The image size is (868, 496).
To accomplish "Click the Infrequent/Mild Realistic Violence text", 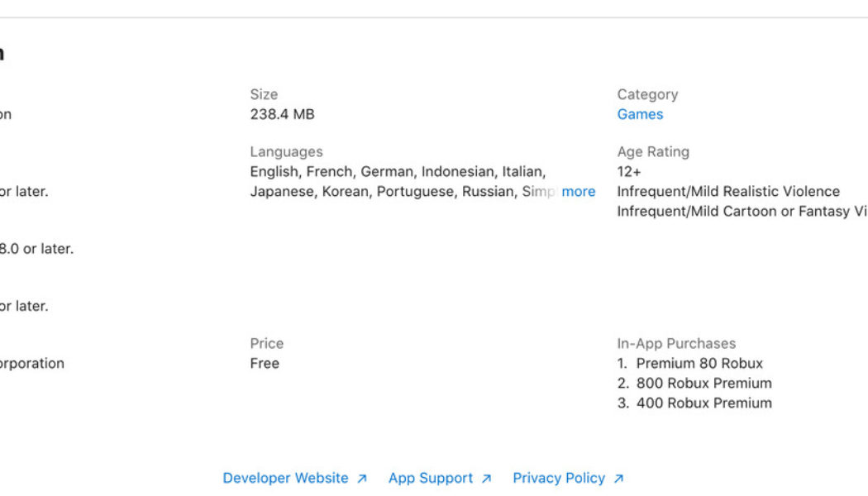I will [727, 191].
